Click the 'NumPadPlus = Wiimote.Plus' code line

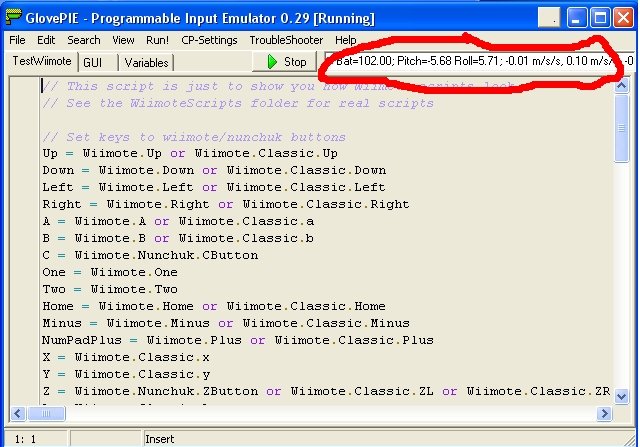click(238, 340)
